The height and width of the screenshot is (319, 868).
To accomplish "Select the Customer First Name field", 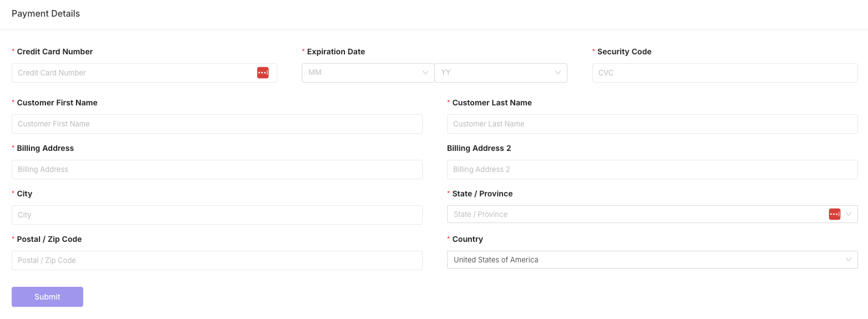I will pyautogui.click(x=217, y=124).
